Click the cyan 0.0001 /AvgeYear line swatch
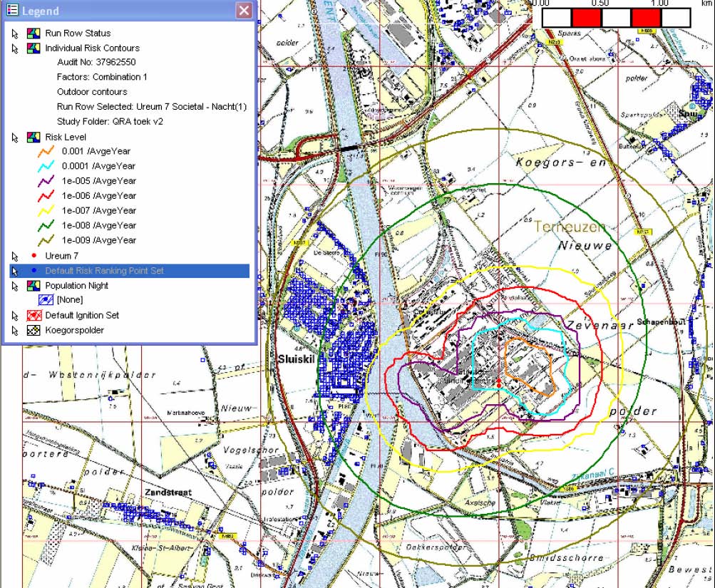715x588 pixels. 46,166
